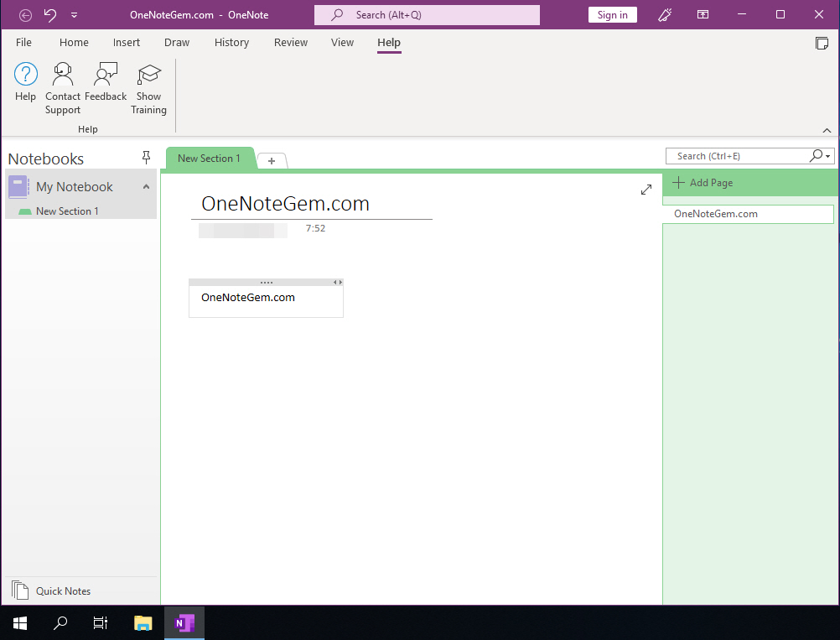Click the OneNote taskbar icon
840x640 pixels.
click(184, 623)
